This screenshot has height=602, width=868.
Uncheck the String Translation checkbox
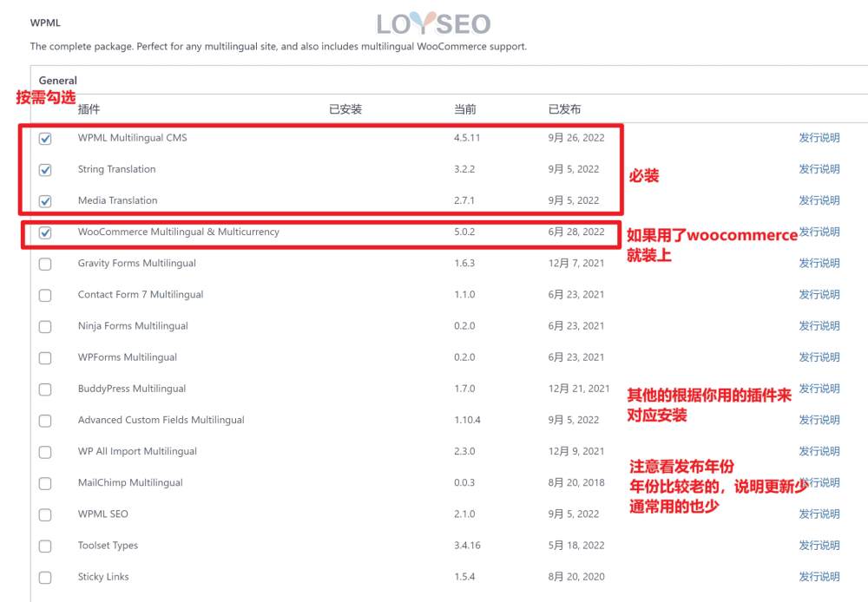45,170
